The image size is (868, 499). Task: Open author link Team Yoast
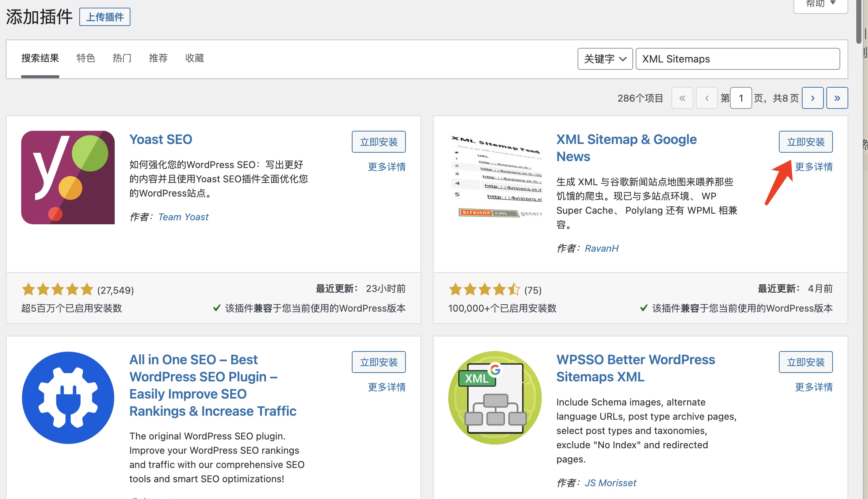[x=183, y=217]
